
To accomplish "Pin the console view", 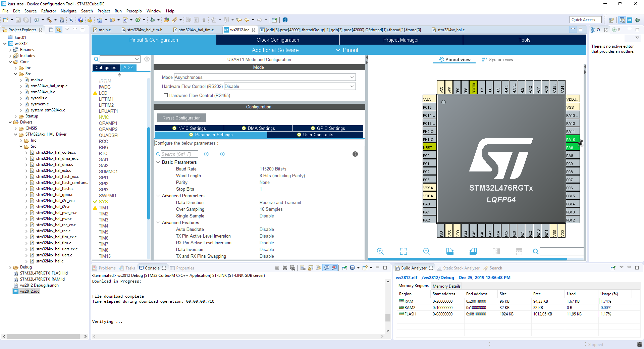I will [x=344, y=268].
